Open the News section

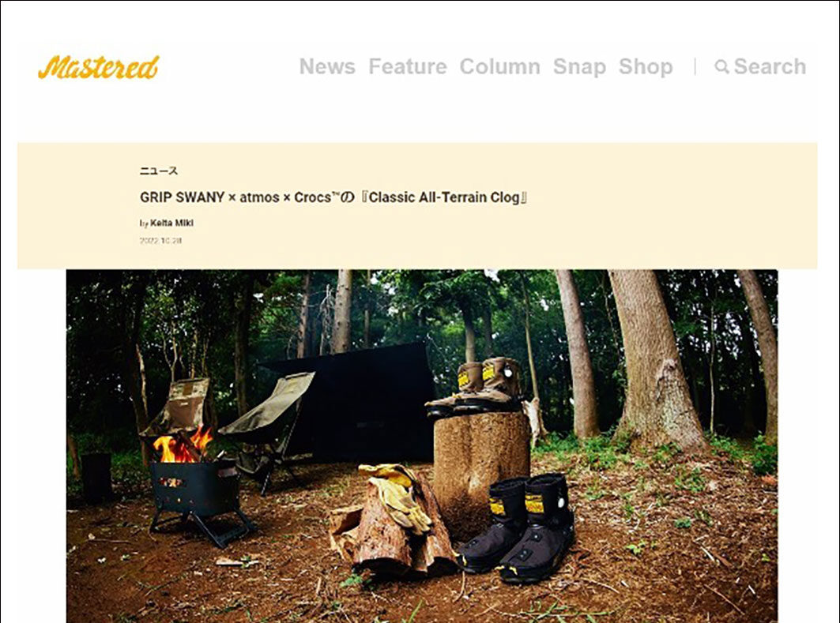point(327,67)
